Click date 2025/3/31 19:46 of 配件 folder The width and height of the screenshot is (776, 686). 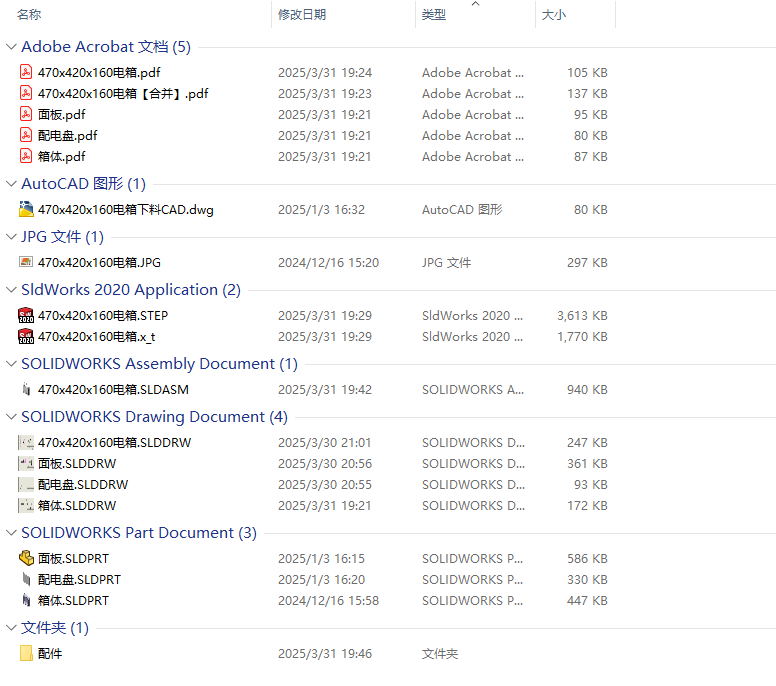325,653
